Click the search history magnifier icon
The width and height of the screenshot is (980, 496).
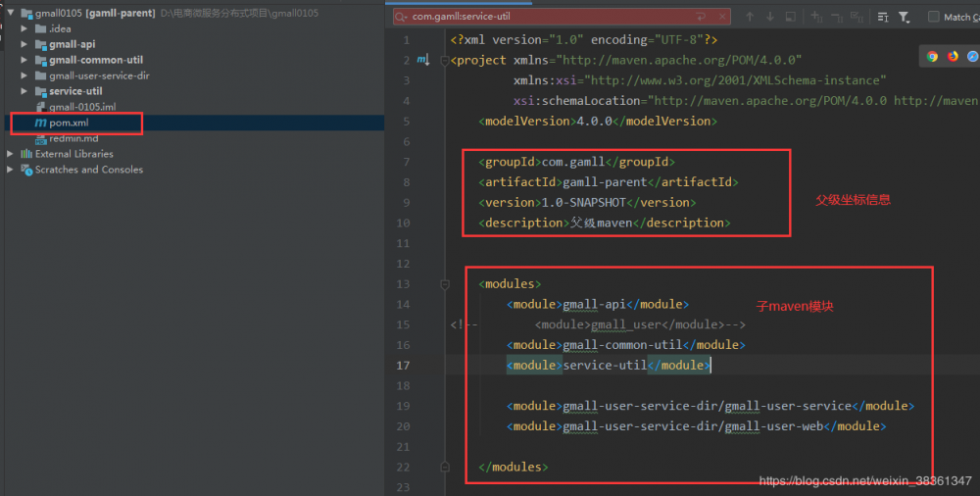(402, 17)
